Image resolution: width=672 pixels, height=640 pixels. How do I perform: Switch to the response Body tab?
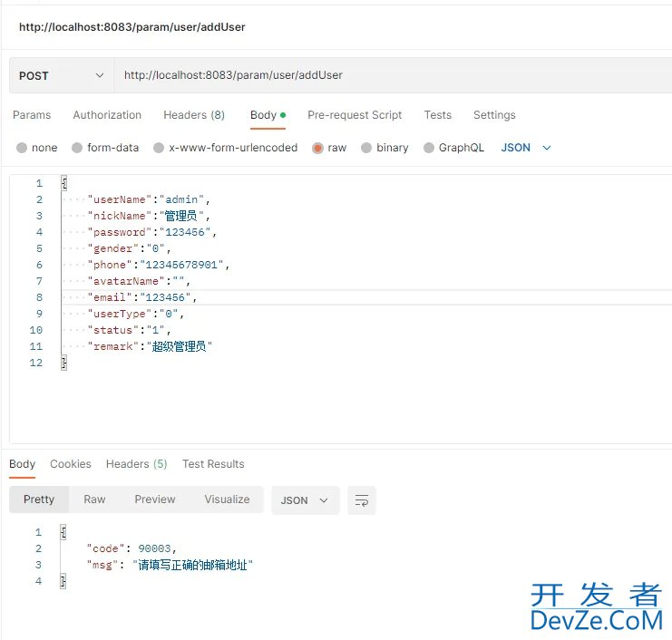(23, 464)
